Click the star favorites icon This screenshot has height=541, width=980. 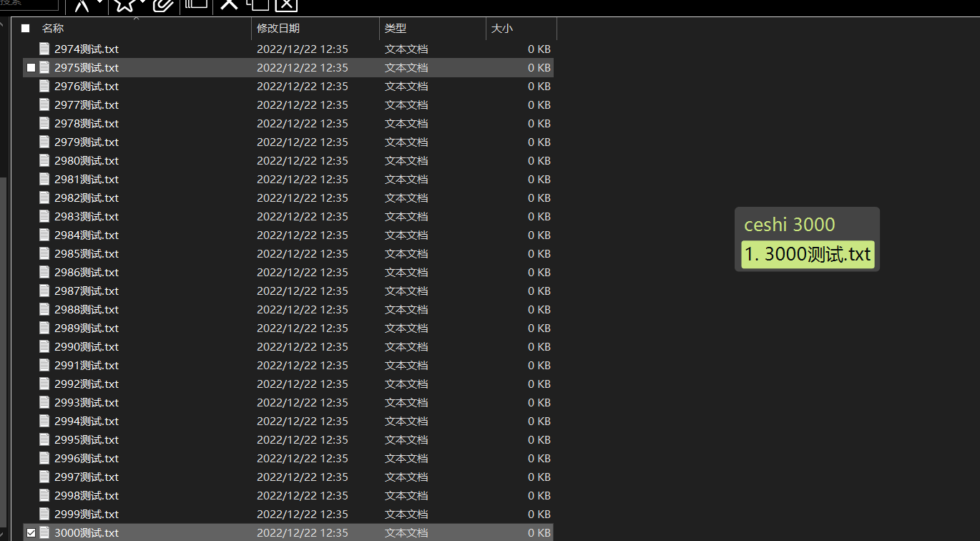pyautogui.click(x=124, y=4)
